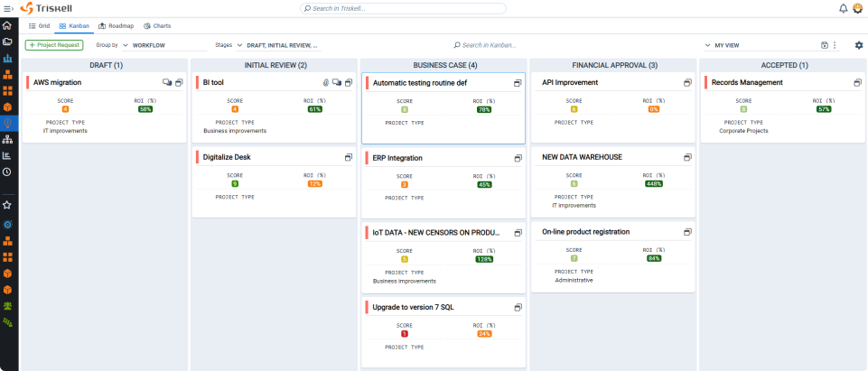Image resolution: width=868 pixels, height=371 pixels.
Task: Toggle the hamburger menu to expand sidebar
Action: (x=7, y=8)
